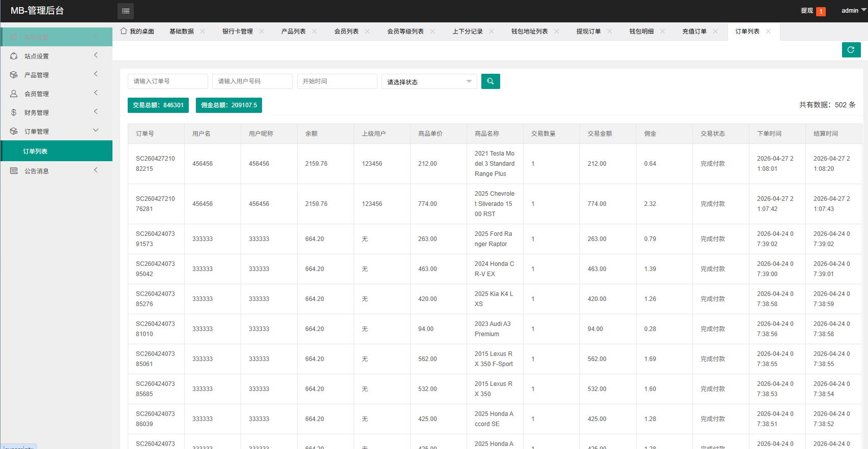This screenshot has height=449, width=868.
Task: Click the 提现 notification badge
Action: pos(821,11)
